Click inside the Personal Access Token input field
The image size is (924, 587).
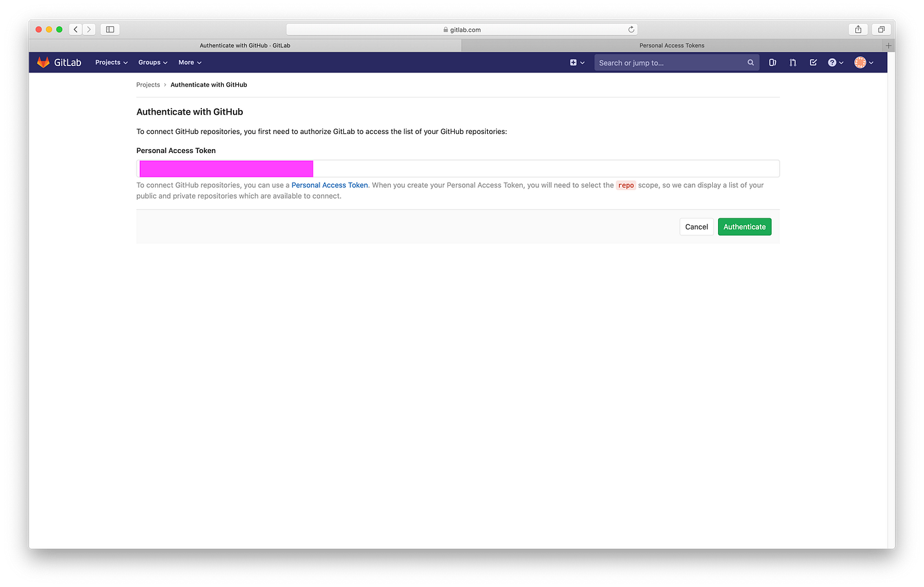tap(457, 168)
